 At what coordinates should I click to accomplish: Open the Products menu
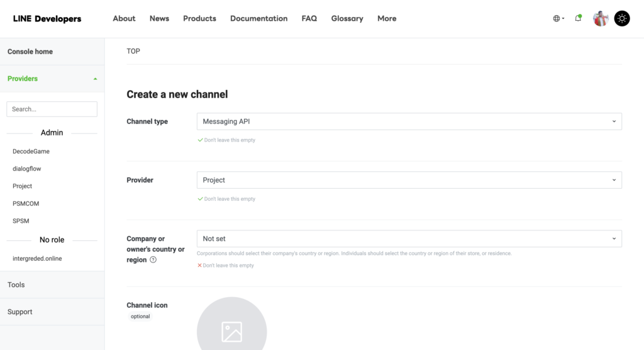pyautogui.click(x=199, y=18)
